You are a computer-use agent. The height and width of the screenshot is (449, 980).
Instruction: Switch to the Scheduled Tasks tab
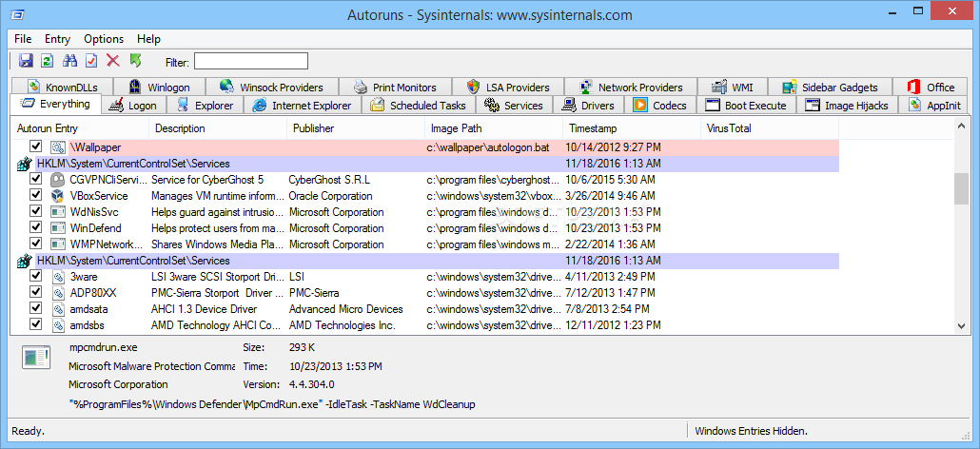pyautogui.click(x=418, y=106)
